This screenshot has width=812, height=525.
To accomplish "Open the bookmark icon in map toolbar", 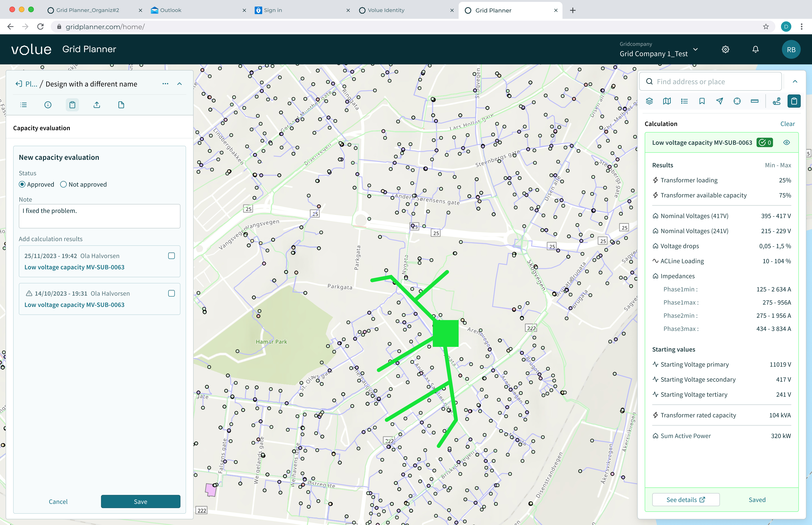I will point(702,101).
